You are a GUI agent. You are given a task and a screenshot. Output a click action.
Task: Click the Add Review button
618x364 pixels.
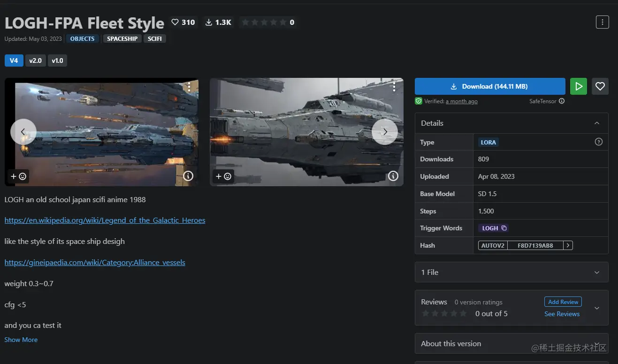pos(563,302)
